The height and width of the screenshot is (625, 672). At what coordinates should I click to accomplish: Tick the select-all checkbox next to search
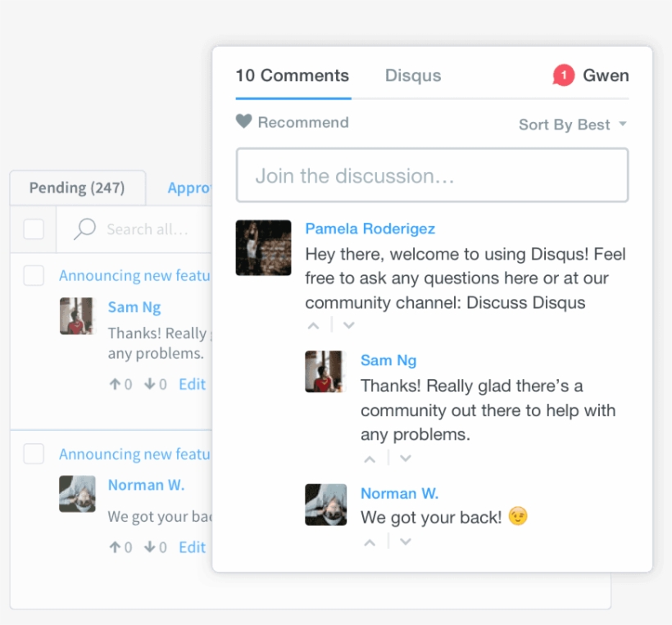pos(34,229)
